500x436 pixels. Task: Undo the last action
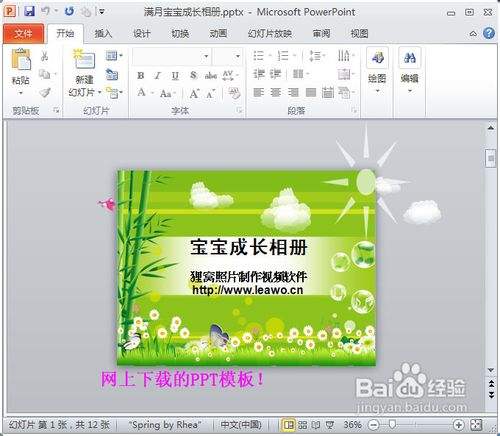click(46, 11)
